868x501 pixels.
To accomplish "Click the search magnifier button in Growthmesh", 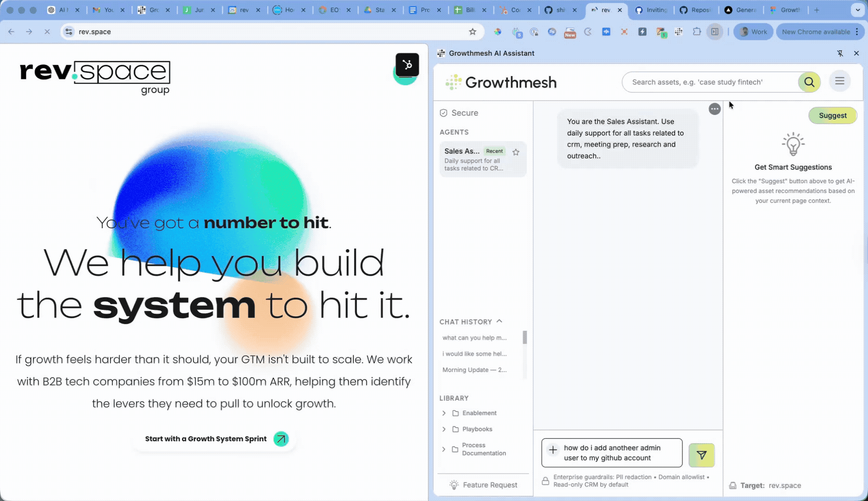I will [809, 82].
